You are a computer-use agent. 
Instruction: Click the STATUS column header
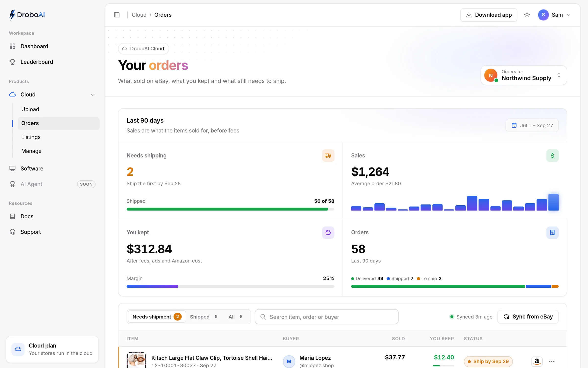coord(473,339)
